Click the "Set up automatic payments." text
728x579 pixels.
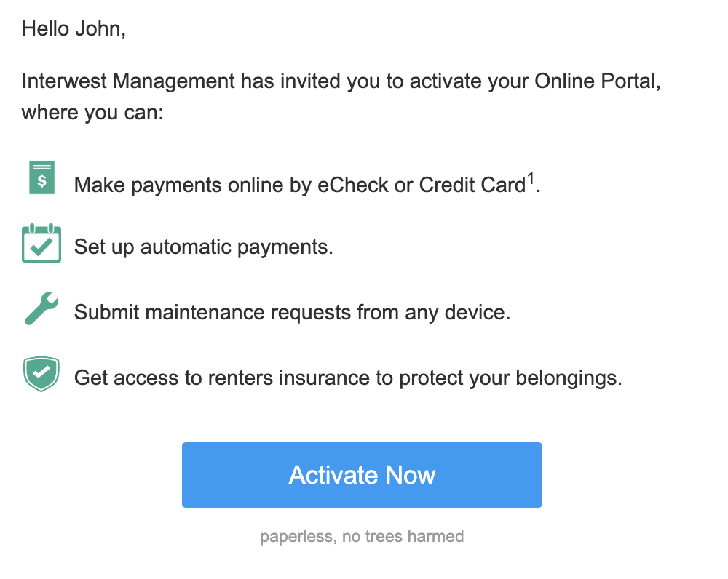tap(204, 247)
